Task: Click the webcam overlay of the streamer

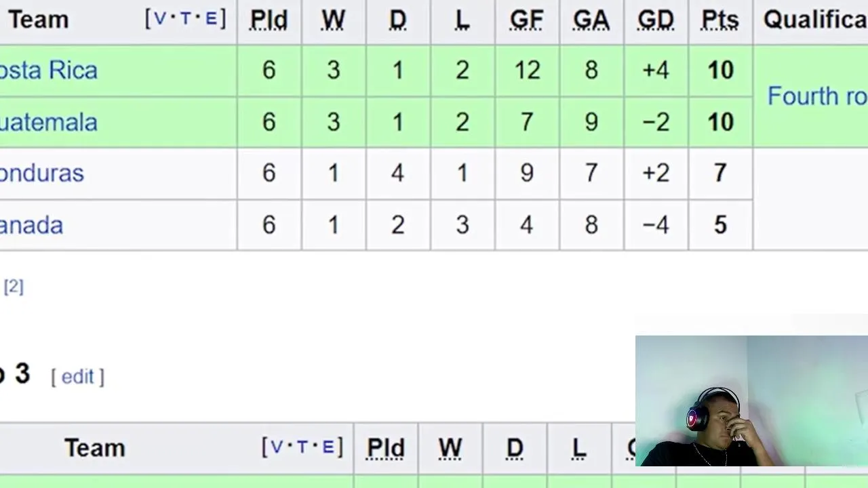Action: pyautogui.click(x=751, y=401)
